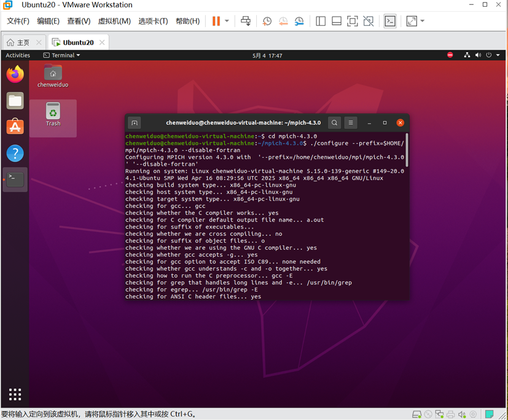Open the 虚拟机(M) menu
508x420 pixels.
tap(114, 21)
